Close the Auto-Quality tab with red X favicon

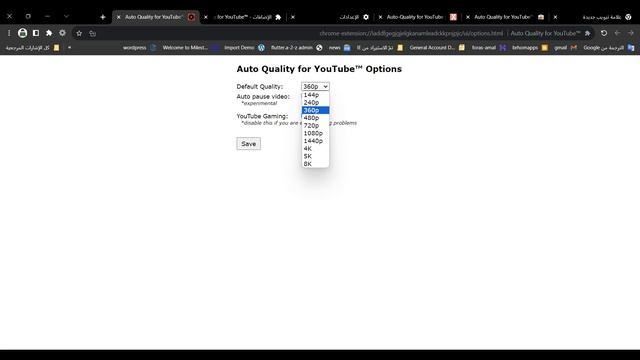pyautogui.click(x=380, y=17)
